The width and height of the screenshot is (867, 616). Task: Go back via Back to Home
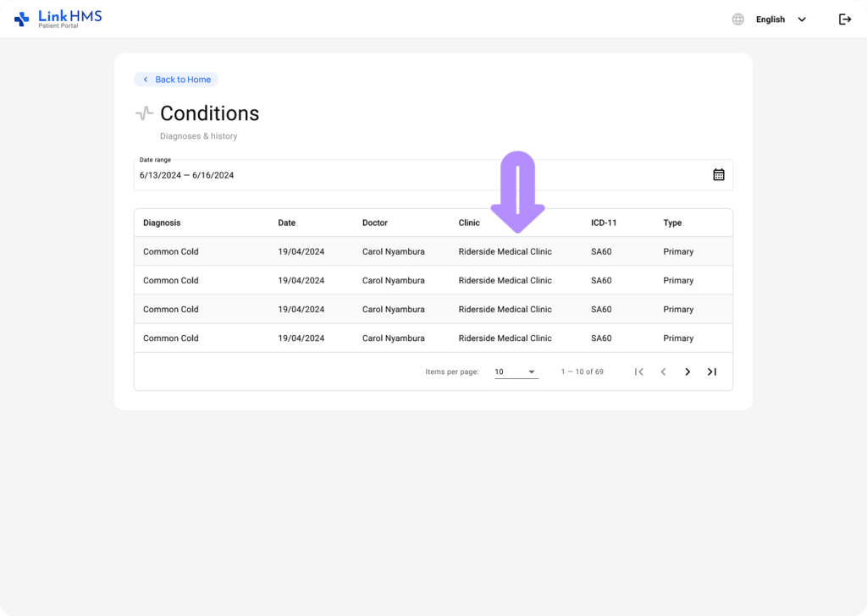(176, 80)
